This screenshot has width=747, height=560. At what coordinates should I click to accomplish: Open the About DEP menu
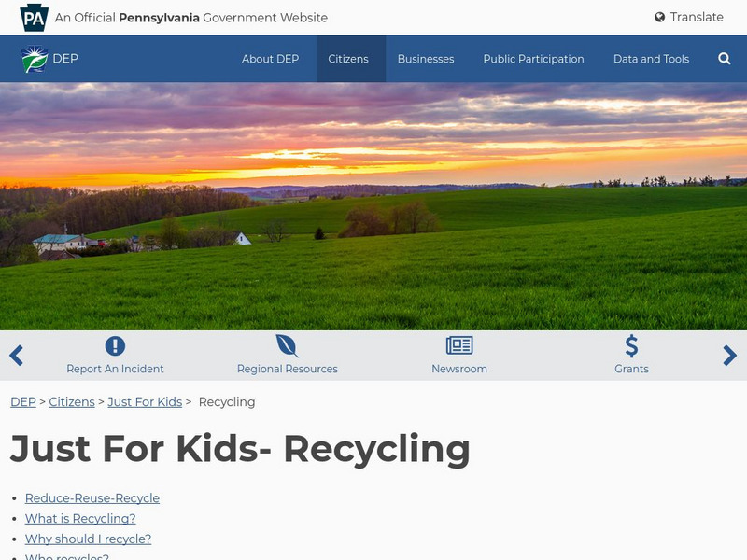270,59
